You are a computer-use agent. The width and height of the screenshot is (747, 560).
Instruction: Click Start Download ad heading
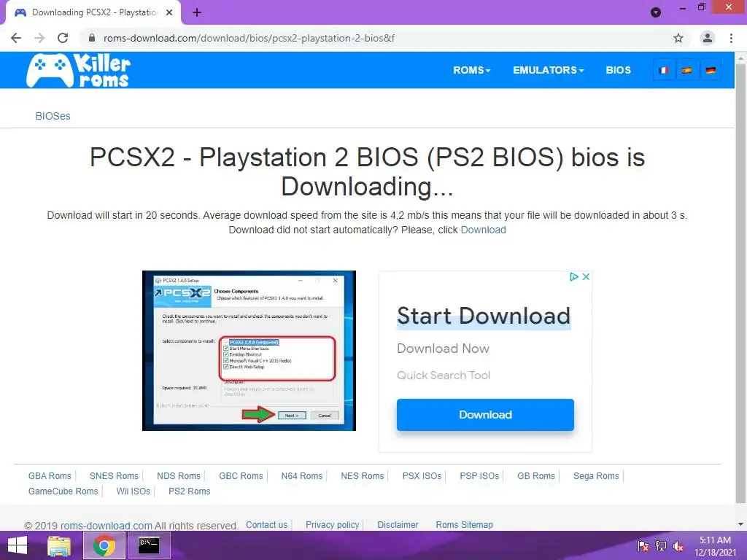(484, 316)
